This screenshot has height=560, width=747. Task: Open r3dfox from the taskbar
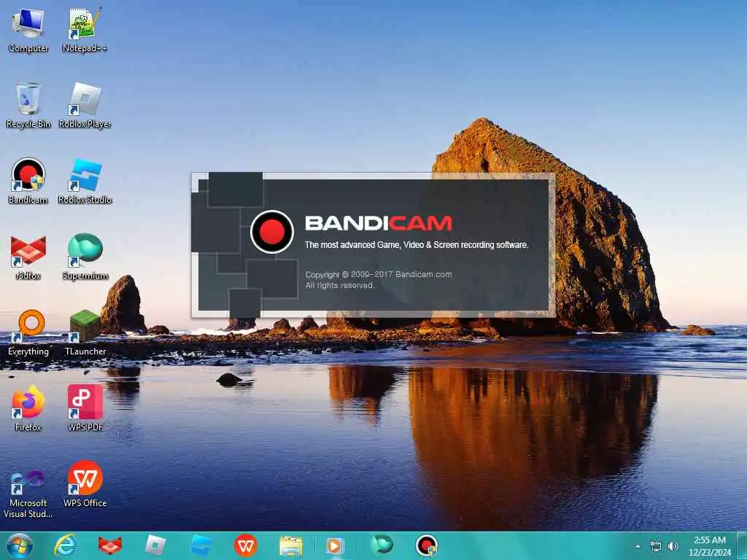click(x=109, y=545)
